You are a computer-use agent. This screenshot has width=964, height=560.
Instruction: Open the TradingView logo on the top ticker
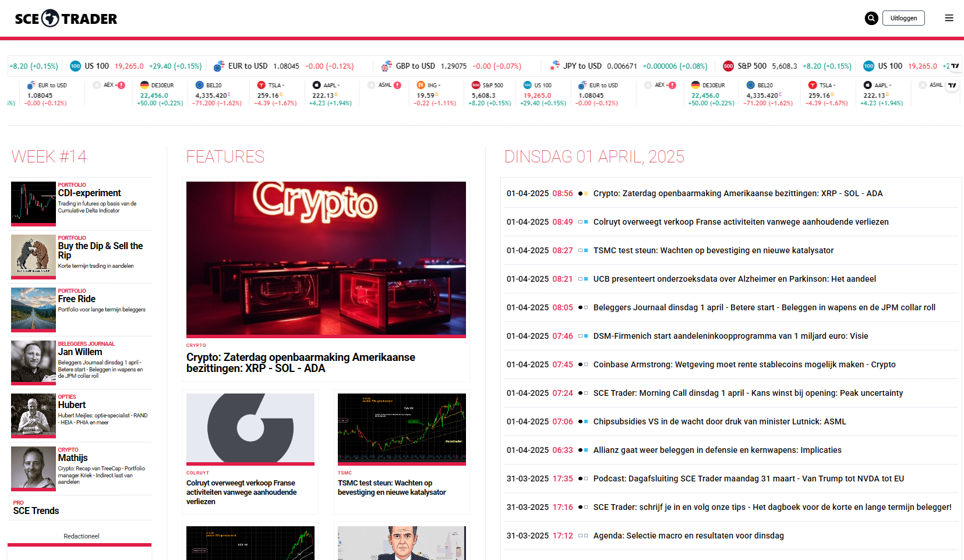(955, 66)
